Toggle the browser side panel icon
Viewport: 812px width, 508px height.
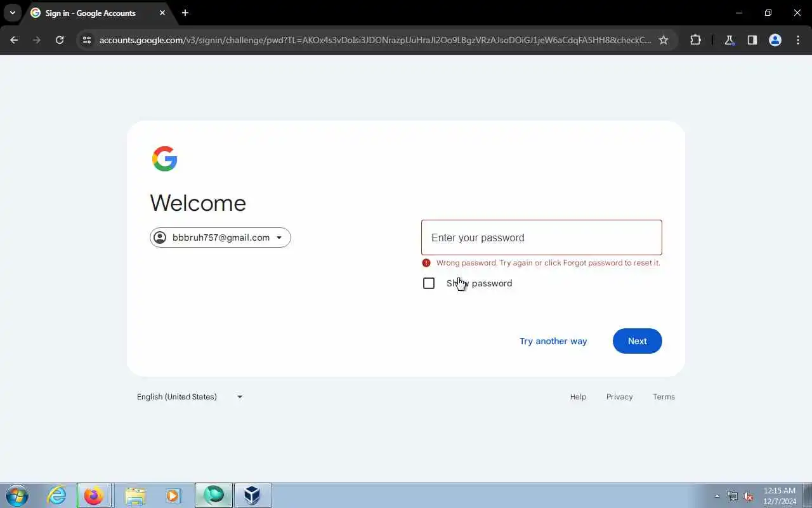[x=752, y=40]
